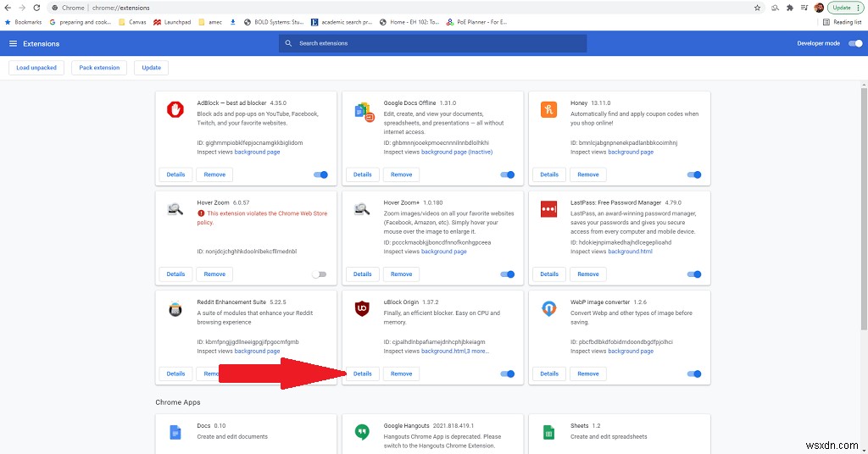This screenshot has height=454, width=868.
Task: Open Google Docs Offline background page (Inactive)
Action: coord(457,152)
